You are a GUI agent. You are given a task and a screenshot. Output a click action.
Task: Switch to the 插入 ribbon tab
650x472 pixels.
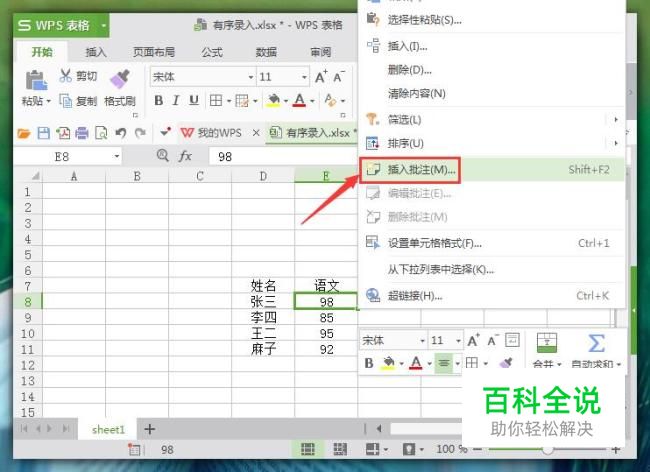click(96, 52)
